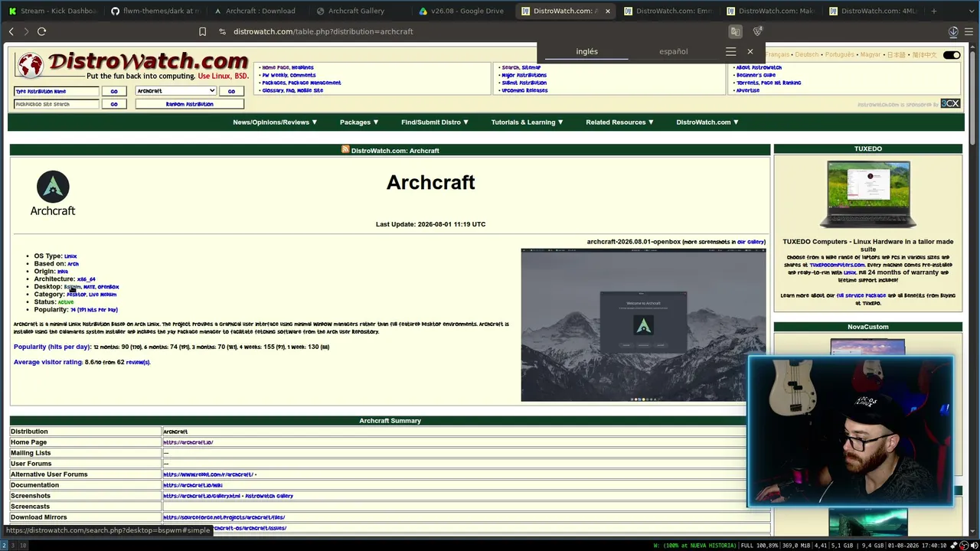Open the Torrents, Page Hit Ranking link
The width and height of the screenshot is (980, 551).
pos(769,83)
